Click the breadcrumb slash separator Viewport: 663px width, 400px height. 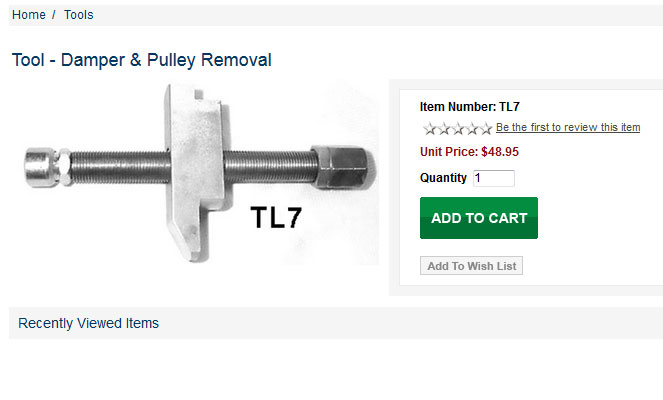tap(54, 15)
